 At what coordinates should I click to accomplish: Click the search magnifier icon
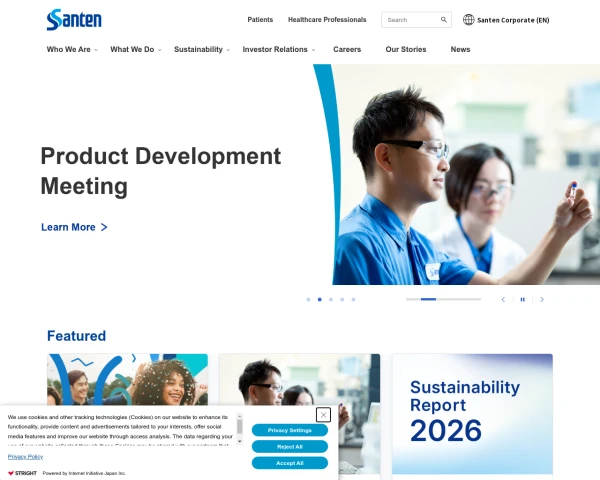[x=443, y=20]
